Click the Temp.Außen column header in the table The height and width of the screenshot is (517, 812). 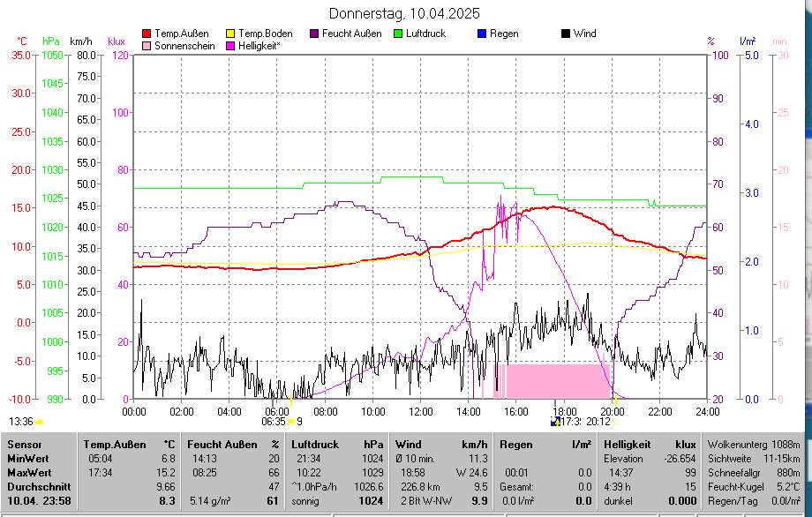[x=115, y=445]
